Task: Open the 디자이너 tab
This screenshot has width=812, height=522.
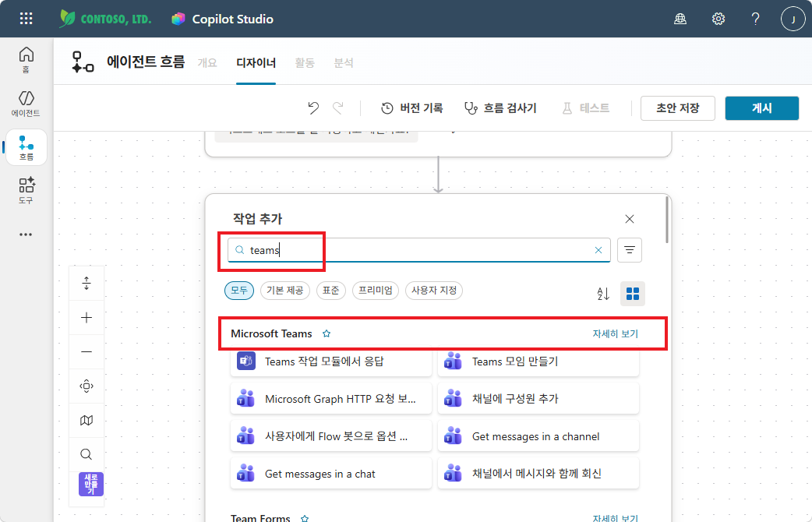Action: [256, 62]
